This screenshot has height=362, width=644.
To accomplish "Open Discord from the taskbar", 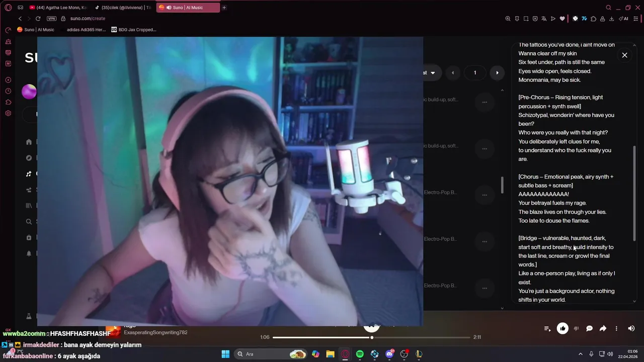I will [x=389, y=354].
